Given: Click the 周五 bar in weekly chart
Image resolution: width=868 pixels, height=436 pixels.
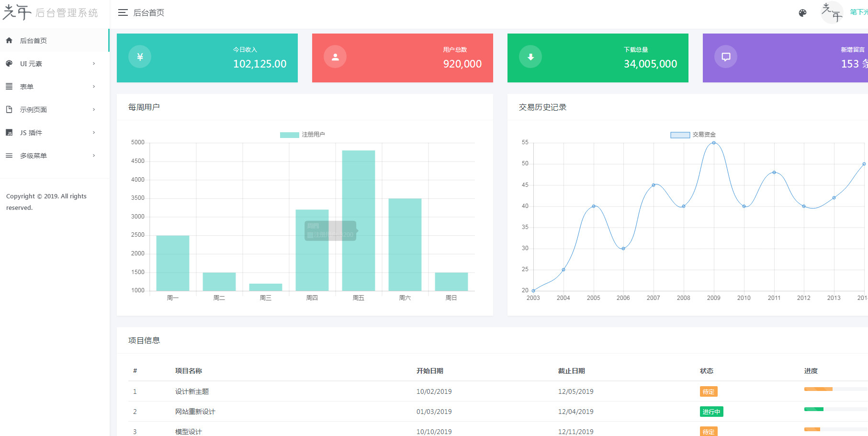Looking at the screenshot, I should point(358,220).
